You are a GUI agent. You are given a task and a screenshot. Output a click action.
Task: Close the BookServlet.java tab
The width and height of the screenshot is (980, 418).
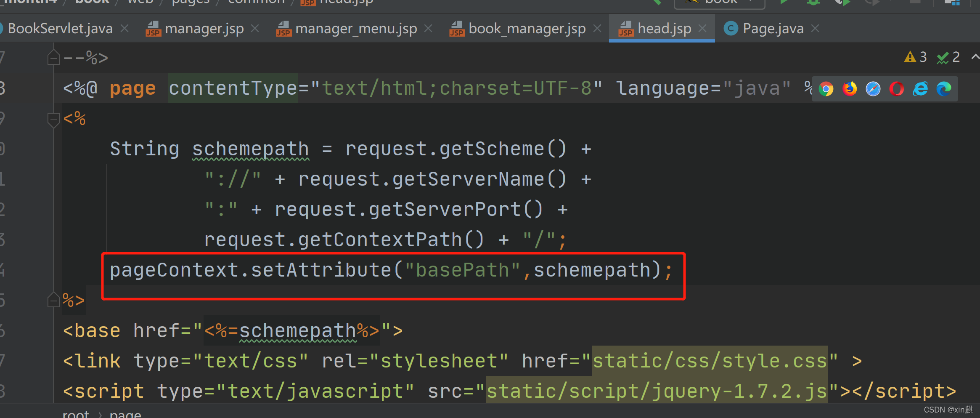coord(124,29)
